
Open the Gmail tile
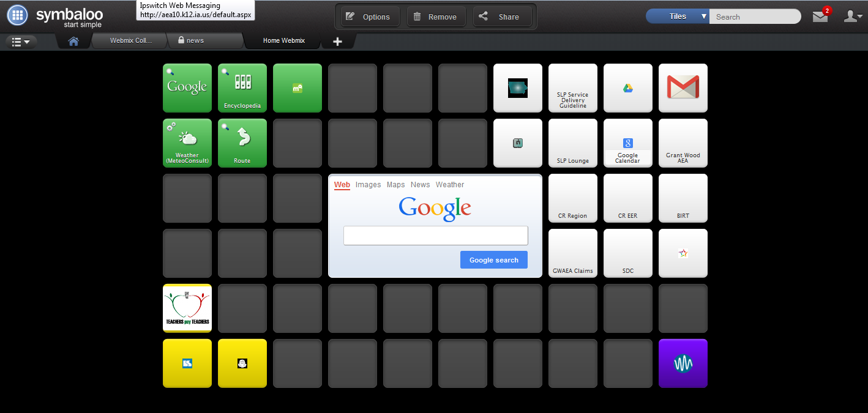click(x=683, y=88)
